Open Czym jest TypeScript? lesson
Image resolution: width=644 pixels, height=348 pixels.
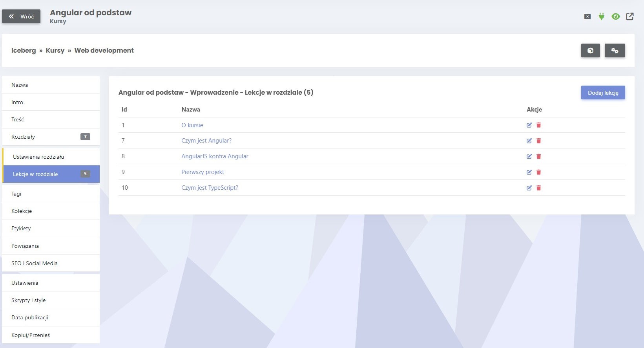210,188
